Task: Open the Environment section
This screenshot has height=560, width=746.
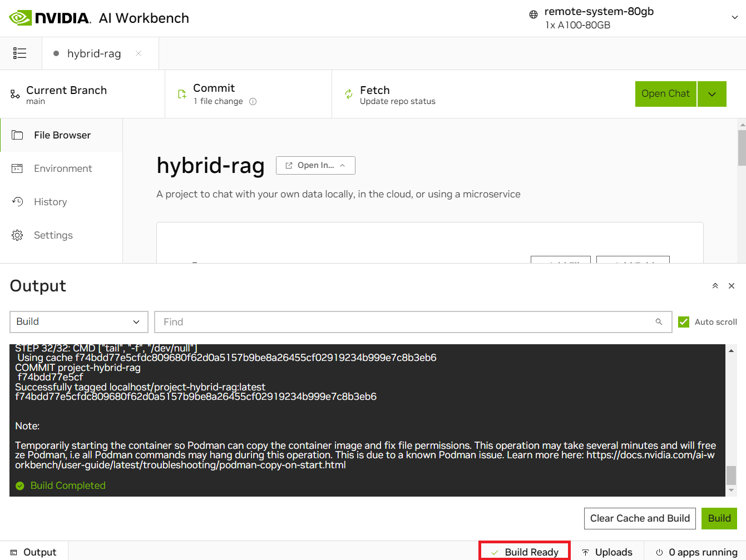Action: point(62,169)
